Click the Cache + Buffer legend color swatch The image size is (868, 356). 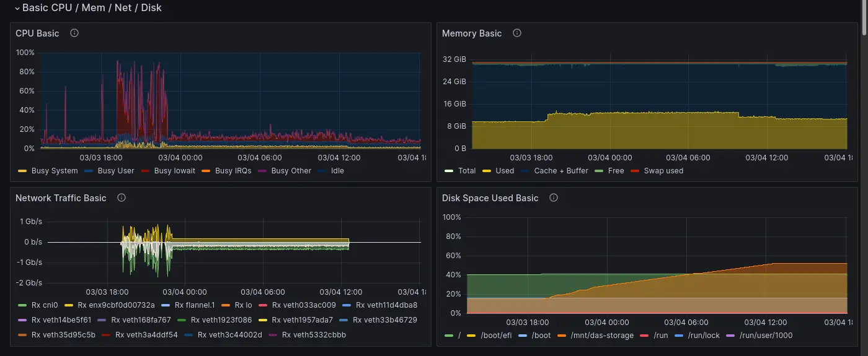coord(525,171)
